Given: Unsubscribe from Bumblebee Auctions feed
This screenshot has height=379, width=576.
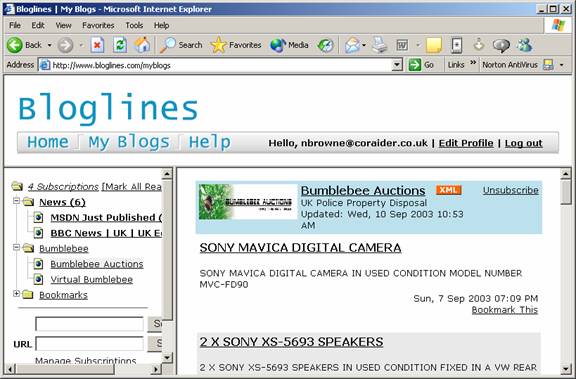Looking at the screenshot, I should [511, 190].
